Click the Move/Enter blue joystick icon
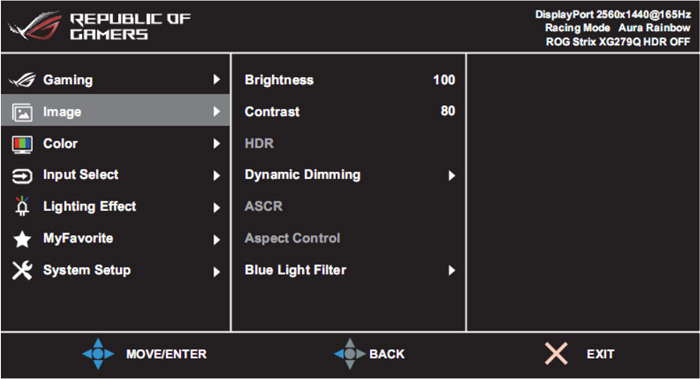The image size is (700, 379). click(x=98, y=354)
